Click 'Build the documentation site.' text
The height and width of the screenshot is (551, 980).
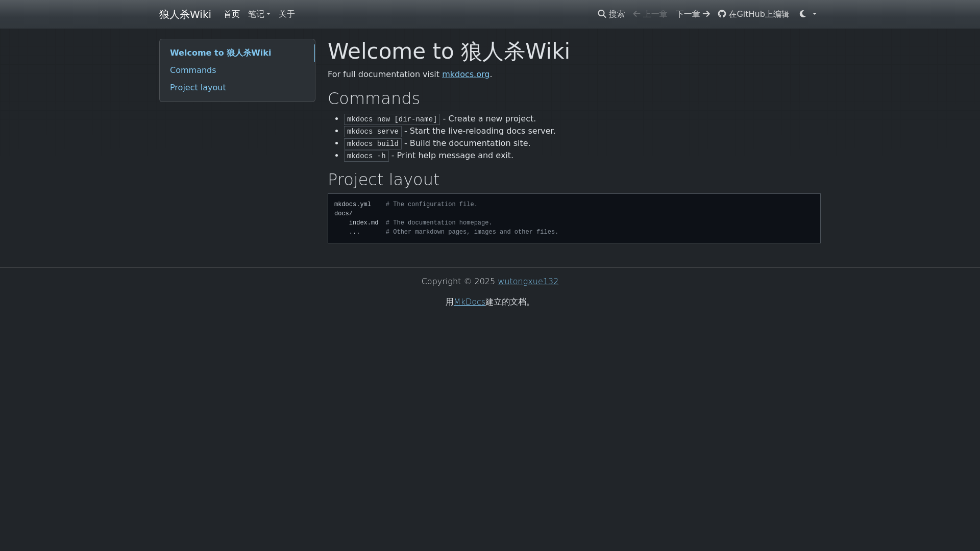tap(470, 143)
